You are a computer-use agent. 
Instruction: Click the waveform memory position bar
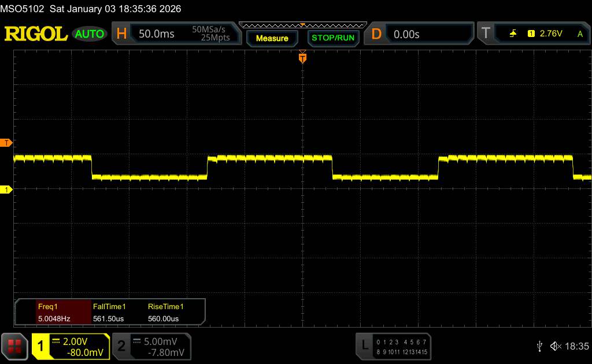[x=302, y=25]
